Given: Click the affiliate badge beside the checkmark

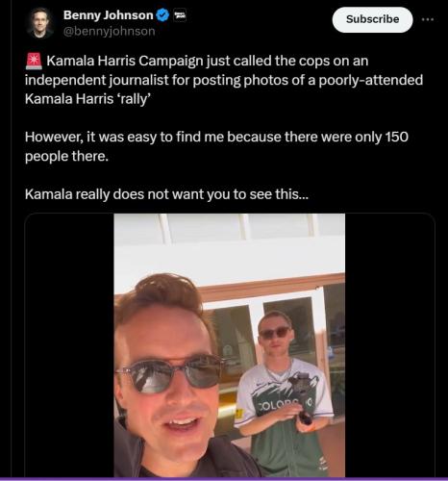Looking at the screenshot, I should tap(180, 15).
